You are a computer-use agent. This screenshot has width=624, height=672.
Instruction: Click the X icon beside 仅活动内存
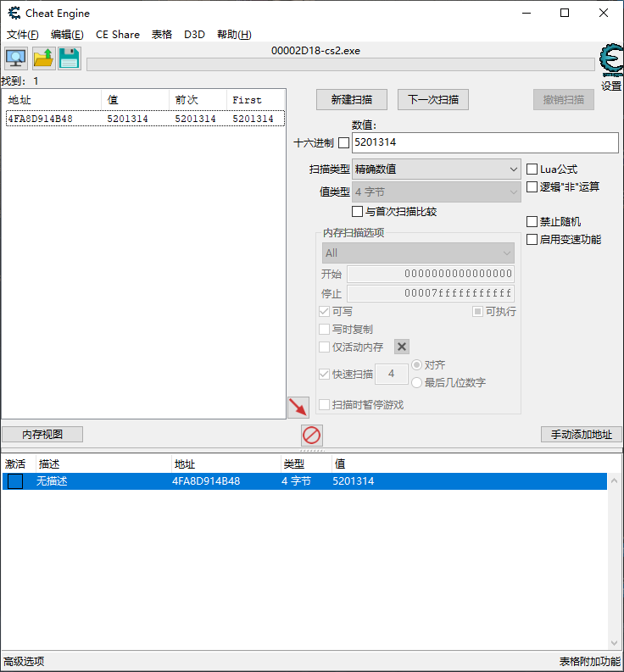[x=403, y=347]
